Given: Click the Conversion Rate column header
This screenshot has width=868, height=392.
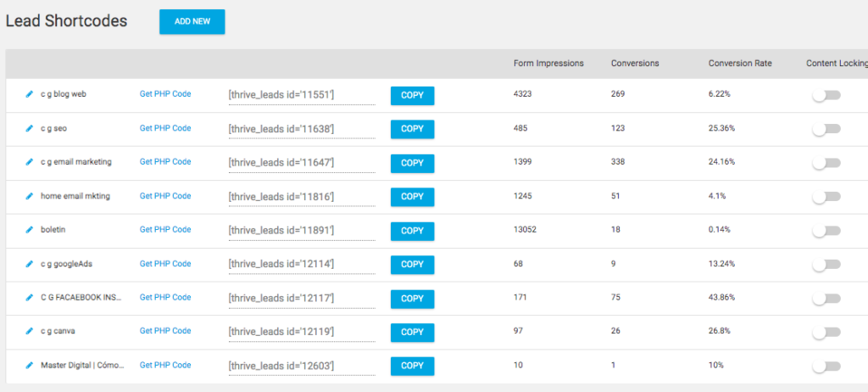Looking at the screenshot, I should pos(740,64).
